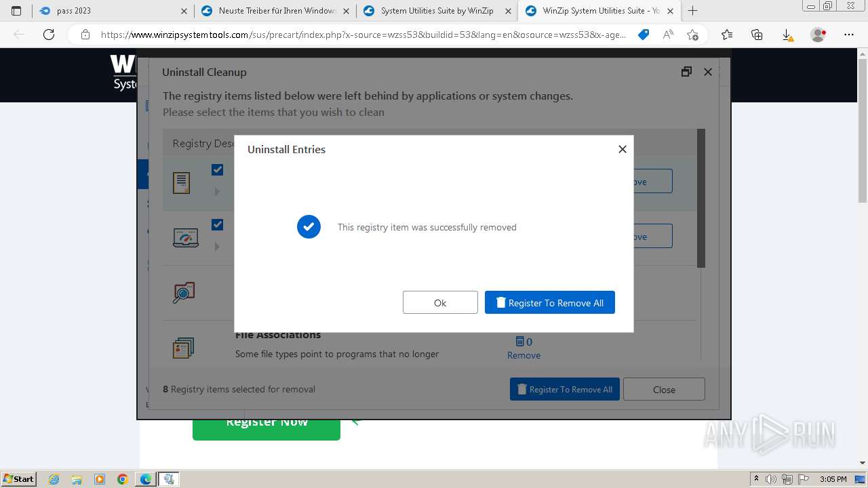
Task: Close the pass 2023 tab
Action: (184, 11)
